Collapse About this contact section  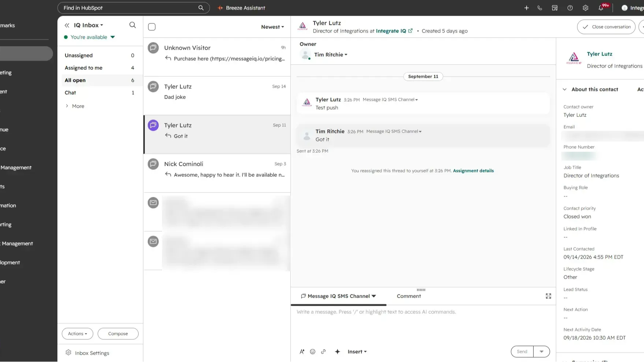pyautogui.click(x=565, y=89)
